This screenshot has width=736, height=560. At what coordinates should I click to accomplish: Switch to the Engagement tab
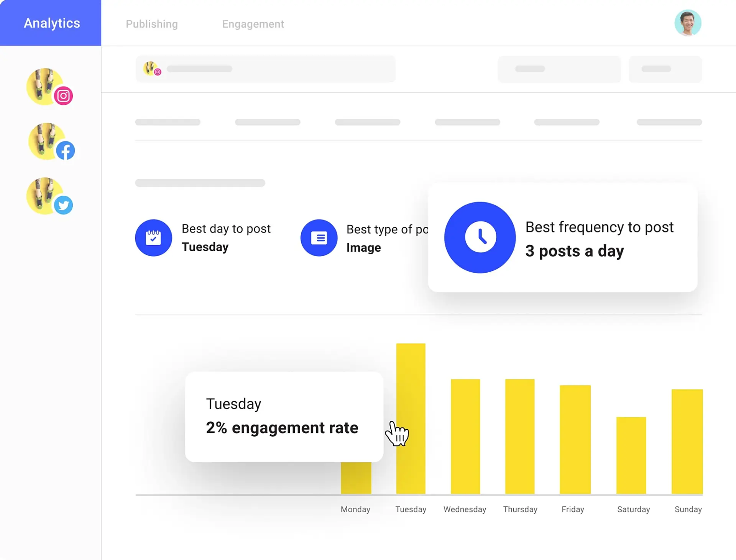[x=253, y=24]
